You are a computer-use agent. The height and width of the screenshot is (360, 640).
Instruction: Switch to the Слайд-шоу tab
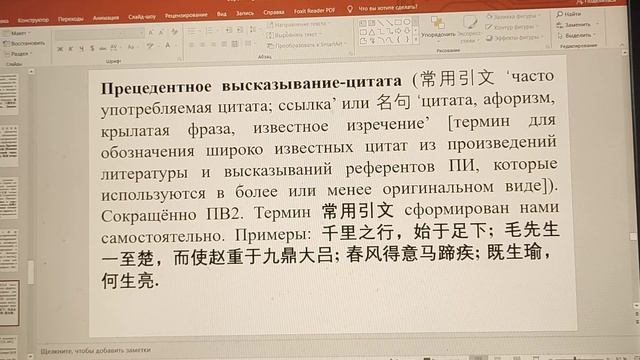point(142,17)
